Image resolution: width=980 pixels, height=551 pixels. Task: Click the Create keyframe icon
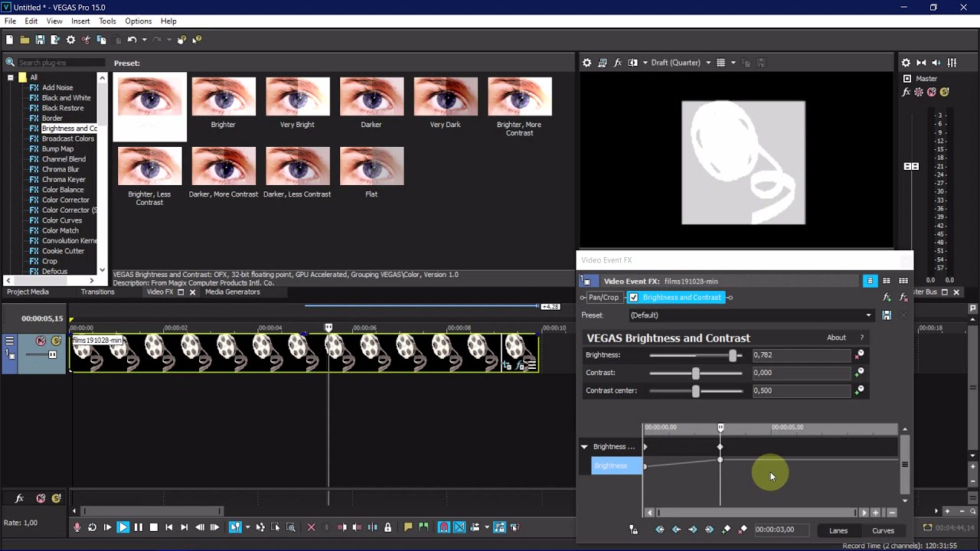pyautogui.click(x=726, y=530)
